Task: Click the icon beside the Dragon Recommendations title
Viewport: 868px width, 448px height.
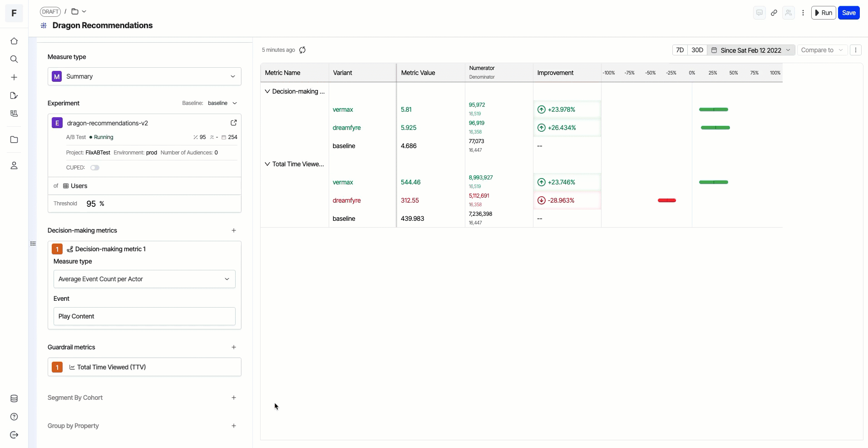Action: (x=44, y=25)
